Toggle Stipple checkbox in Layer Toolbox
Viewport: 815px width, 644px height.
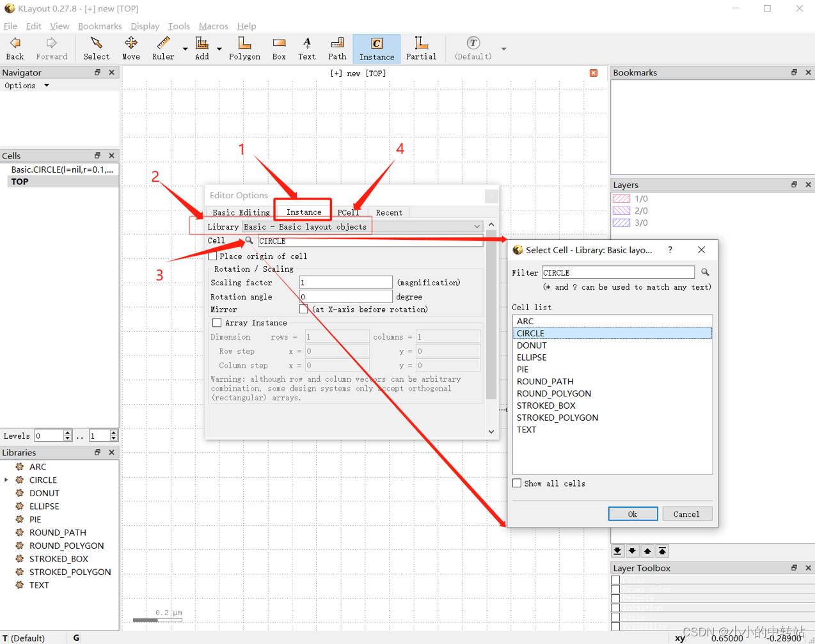[x=615, y=599]
